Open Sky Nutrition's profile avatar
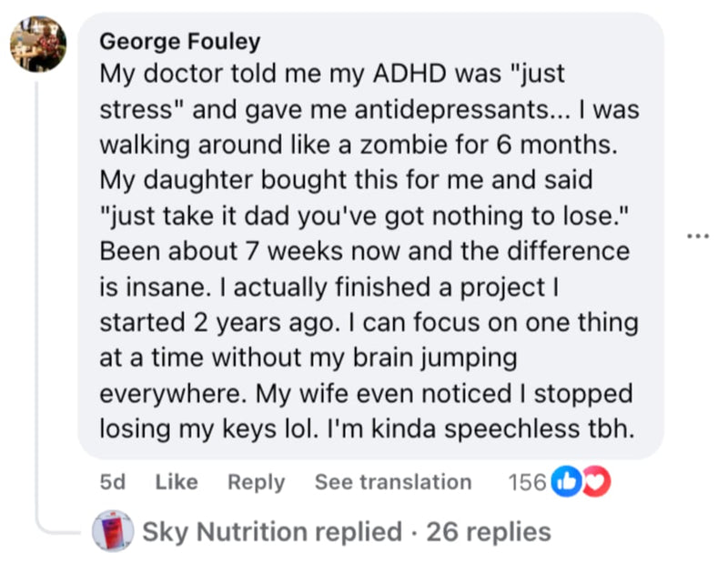The height and width of the screenshot is (562, 728). tap(114, 530)
